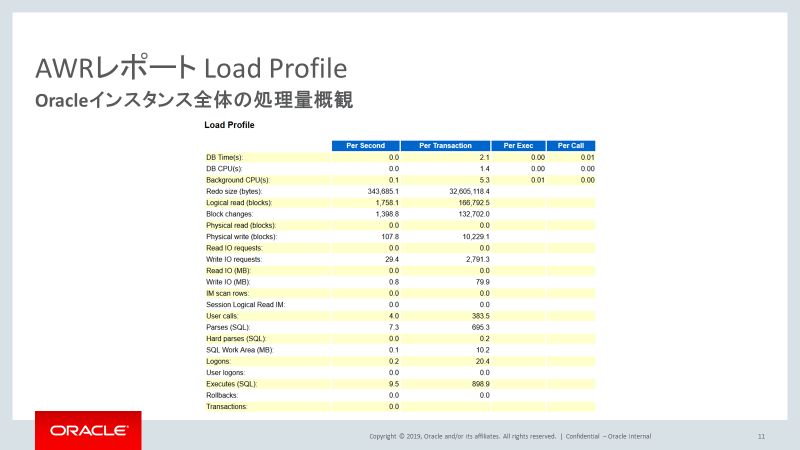Click 'Confidential – Oracle Internal' footer text
Viewport: 800px width, 450px height.
(608, 436)
